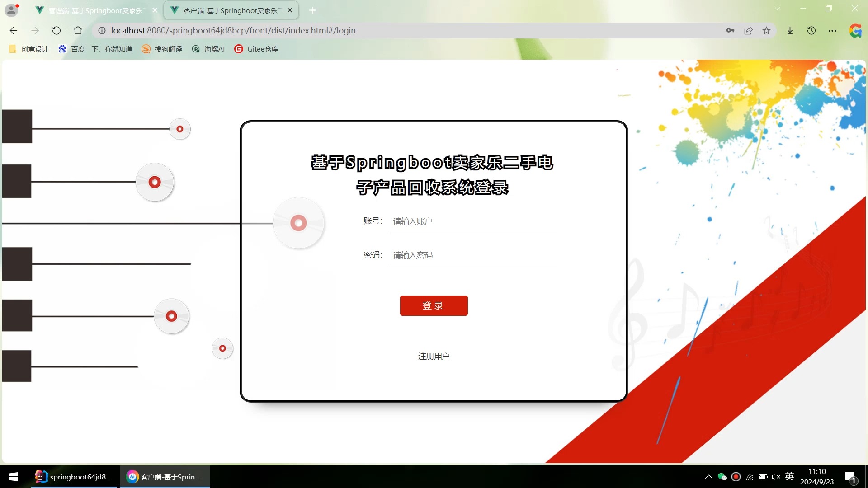Image resolution: width=868 pixels, height=488 pixels.
Task: Focus the 密码 password input field
Action: pyautogui.click(x=472, y=255)
